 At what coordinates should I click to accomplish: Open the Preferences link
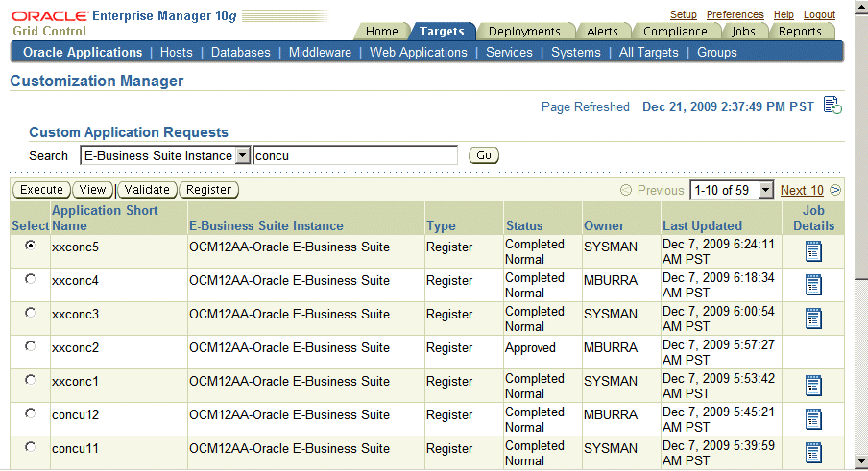point(735,15)
